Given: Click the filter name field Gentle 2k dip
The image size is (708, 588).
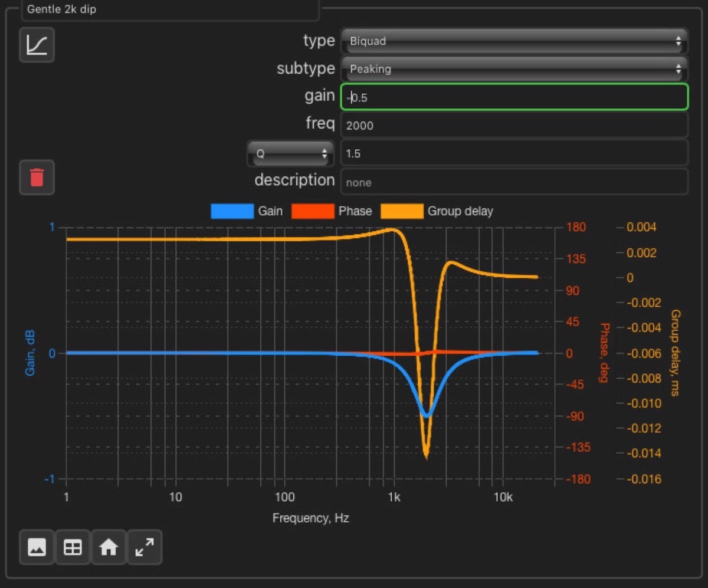Looking at the screenshot, I should point(171,10).
